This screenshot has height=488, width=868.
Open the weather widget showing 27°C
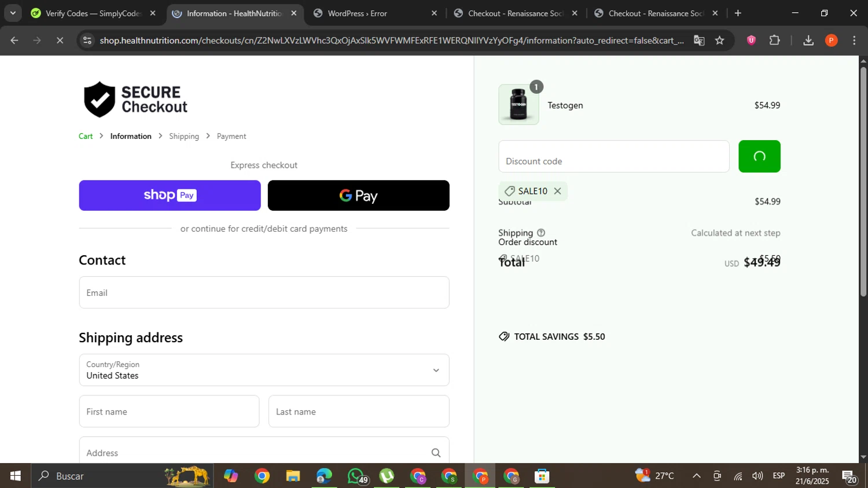click(x=654, y=476)
